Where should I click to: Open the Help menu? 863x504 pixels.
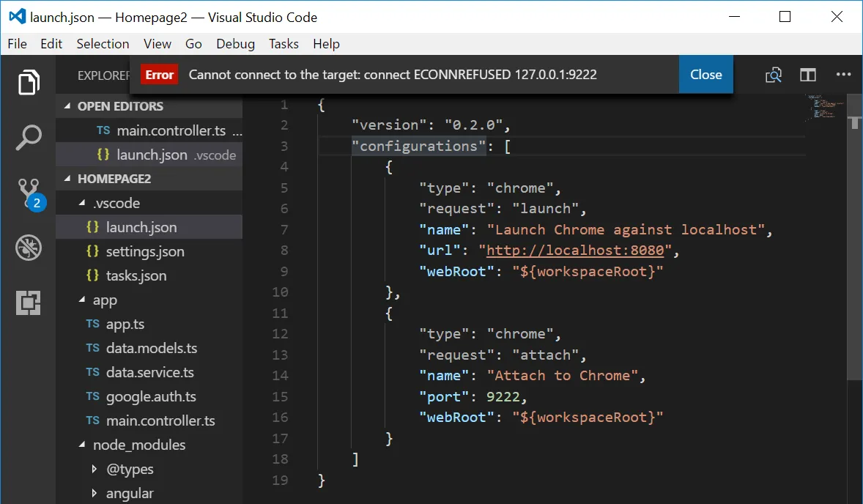[327, 44]
